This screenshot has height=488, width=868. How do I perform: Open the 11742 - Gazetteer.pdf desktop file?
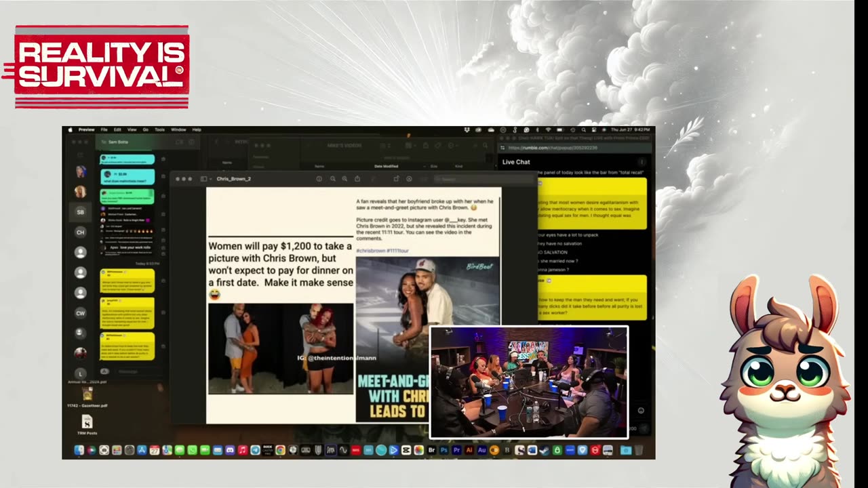(87, 397)
